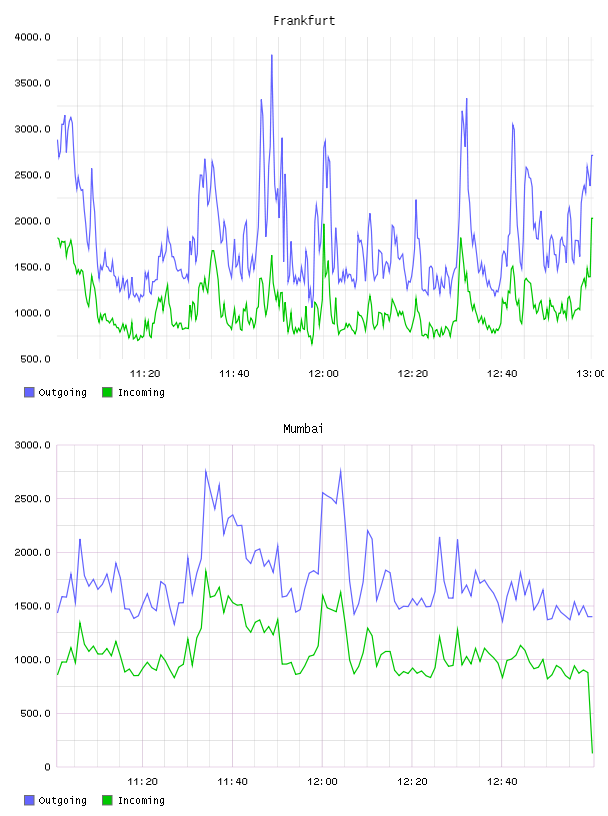
Task: Click the 2000.0 y-axis label in Frankfurt chart
Action: [32, 221]
